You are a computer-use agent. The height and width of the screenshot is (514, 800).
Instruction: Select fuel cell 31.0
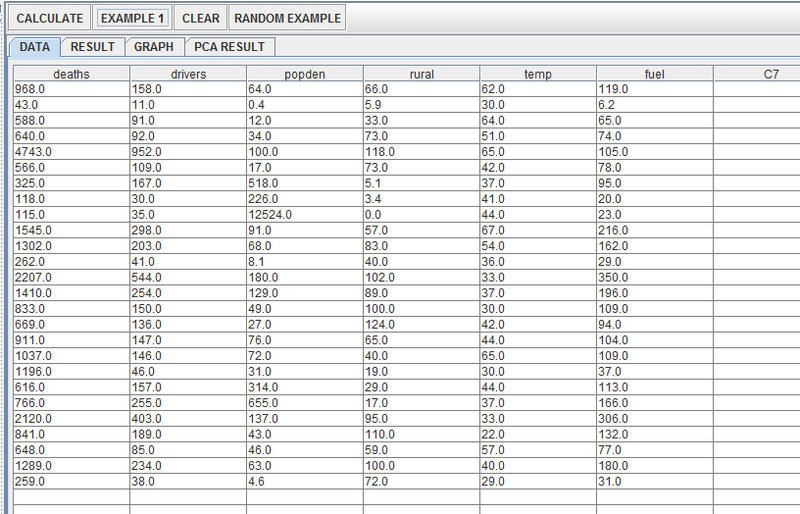[655, 481]
